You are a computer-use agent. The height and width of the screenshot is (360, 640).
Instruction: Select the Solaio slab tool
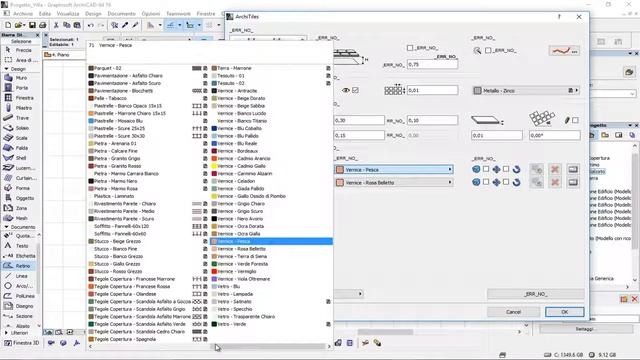click(x=20, y=128)
